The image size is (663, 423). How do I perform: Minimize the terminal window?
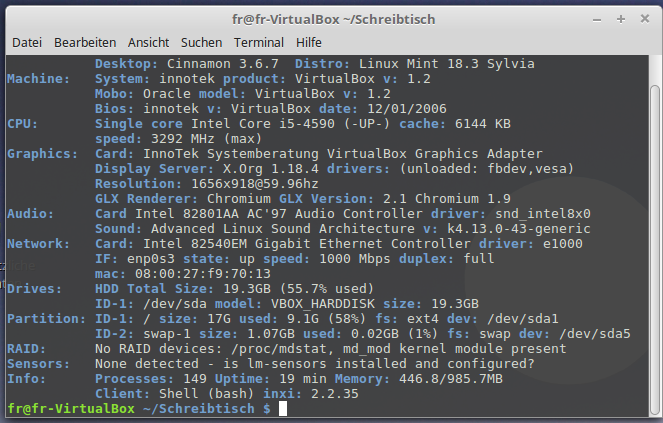(x=599, y=18)
